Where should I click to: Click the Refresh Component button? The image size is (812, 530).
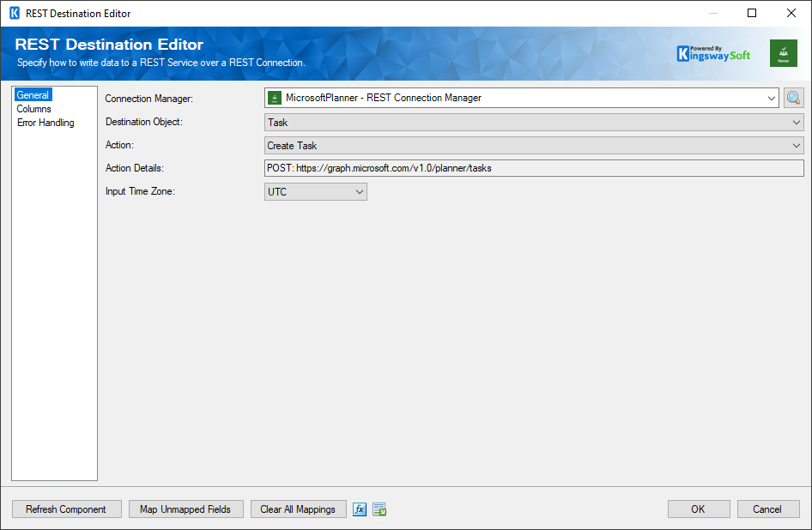click(x=66, y=509)
